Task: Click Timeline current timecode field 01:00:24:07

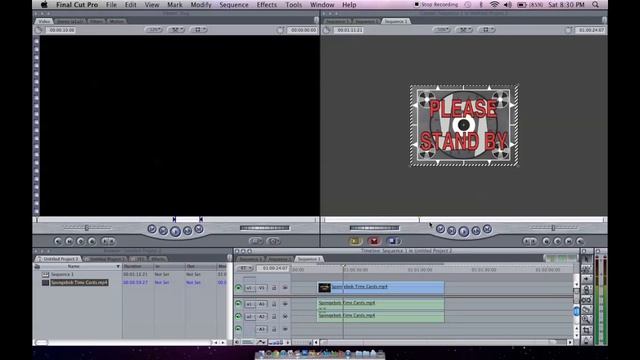Action: tap(274, 268)
